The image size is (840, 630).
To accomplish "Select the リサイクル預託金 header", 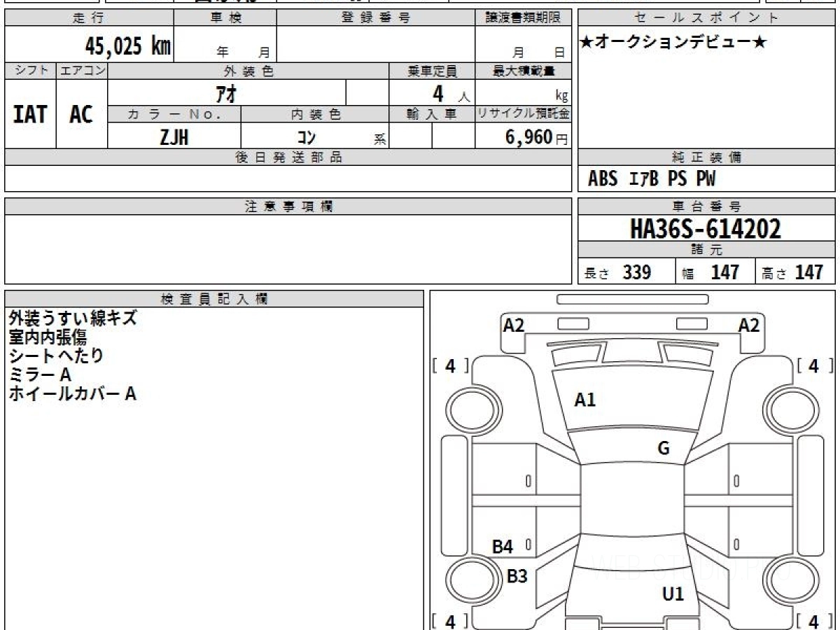I will (523, 114).
